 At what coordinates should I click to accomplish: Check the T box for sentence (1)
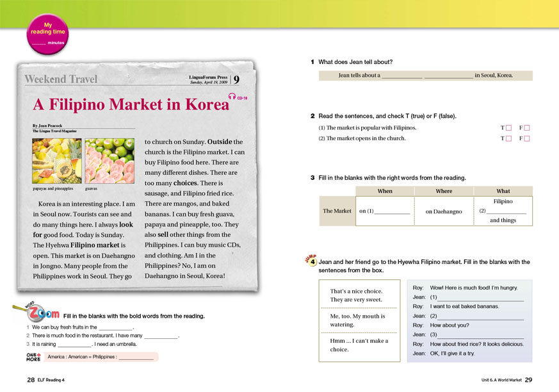[508, 128]
